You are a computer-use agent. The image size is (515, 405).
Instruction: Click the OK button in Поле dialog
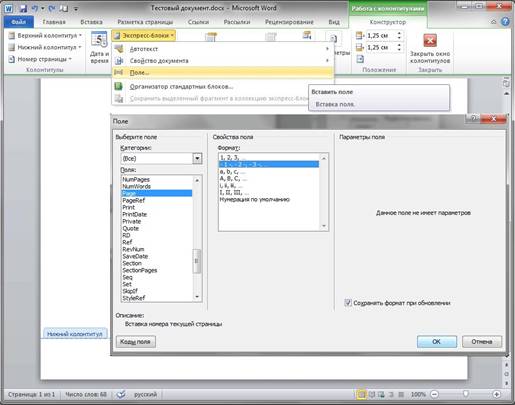pos(437,341)
